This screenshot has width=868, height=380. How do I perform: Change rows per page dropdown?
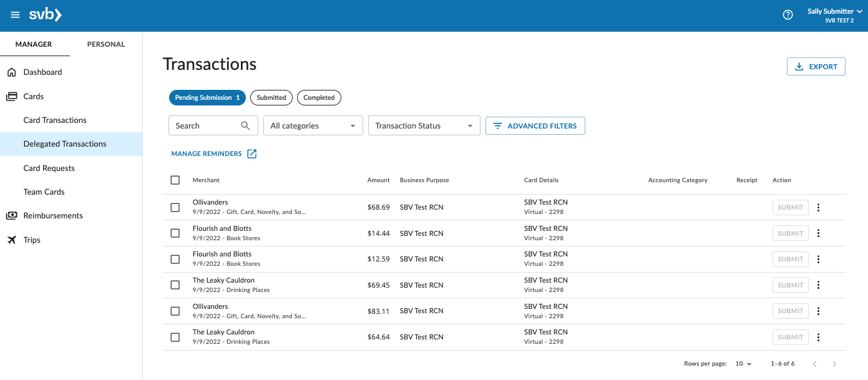pyautogui.click(x=743, y=364)
